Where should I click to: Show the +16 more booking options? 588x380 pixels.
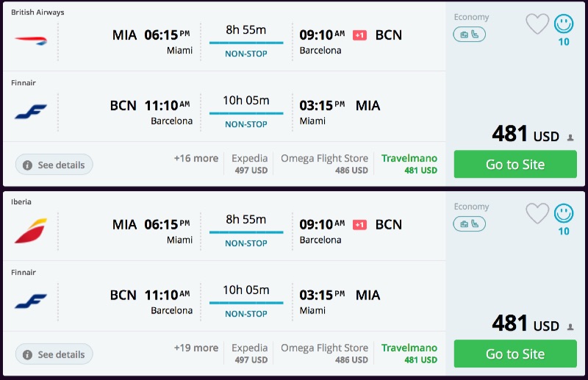pyautogui.click(x=196, y=158)
